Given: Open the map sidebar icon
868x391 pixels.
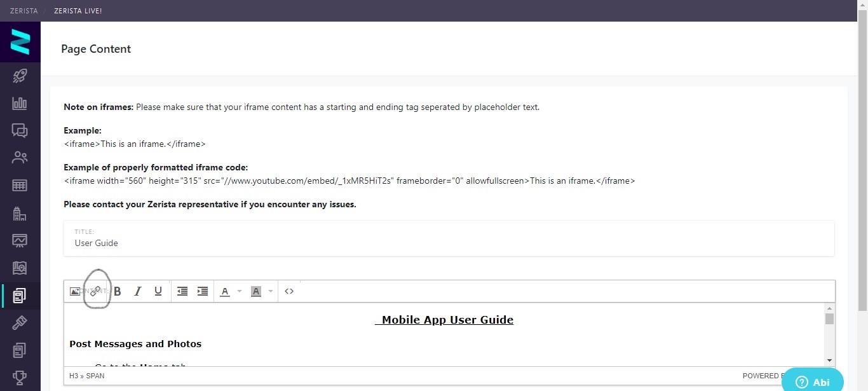Looking at the screenshot, I should [x=20, y=268].
